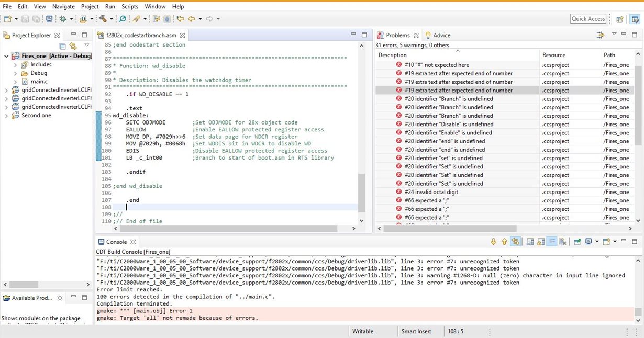
Task: Click the Open Perspective icon
Action: (x=619, y=19)
